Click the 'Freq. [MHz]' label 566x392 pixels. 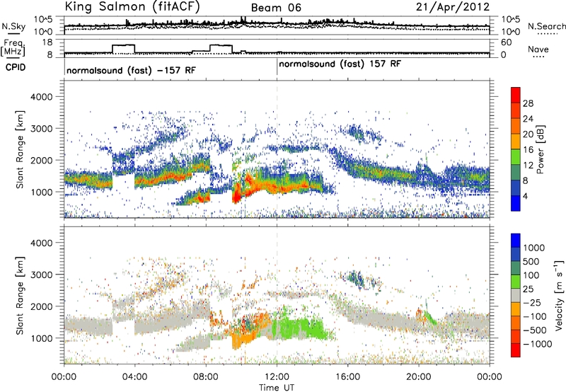pyautogui.click(x=13, y=48)
